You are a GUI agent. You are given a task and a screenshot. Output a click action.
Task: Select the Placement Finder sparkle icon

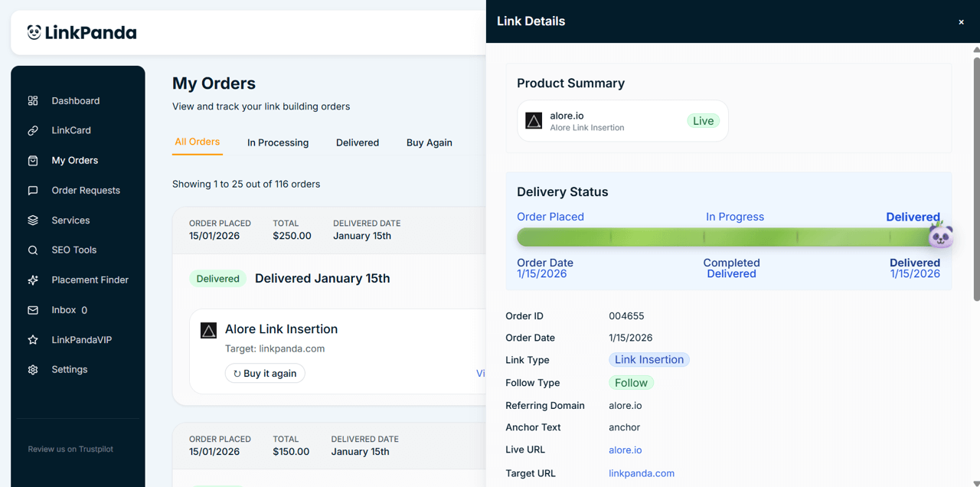[x=33, y=279]
